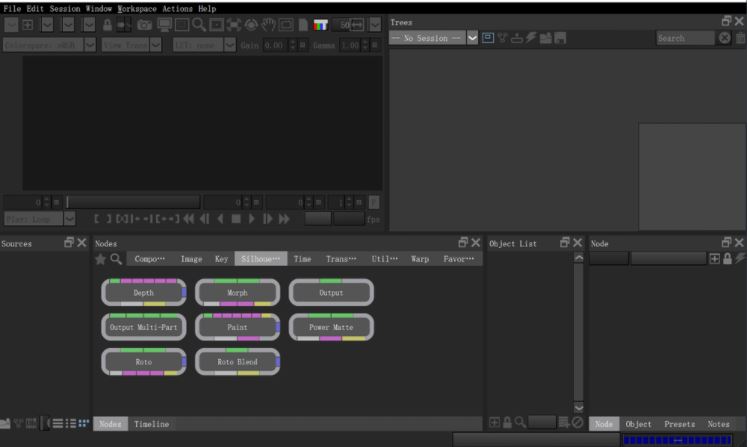Image resolution: width=749 pixels, height=447 pixels.
Task: Select the pan hand tool in viewer toolbar
Action: pyautogui.click(x=270, y=23)
